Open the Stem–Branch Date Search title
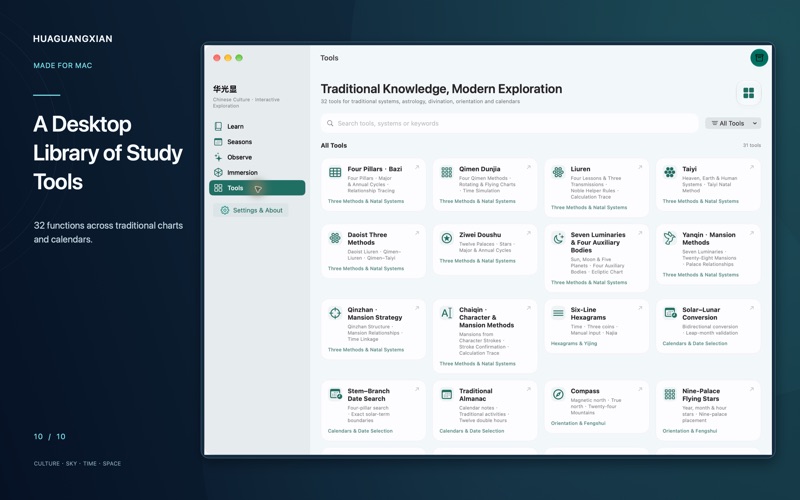 point(368,394)
